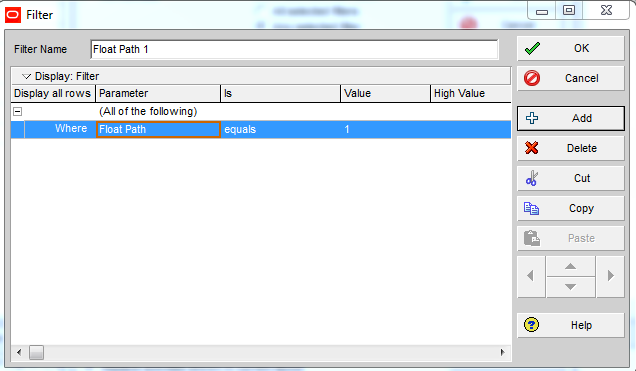The width and height of the screenshot is (636, 371).
Task: Shift the row right with arrow button
Action: point(610,276)
